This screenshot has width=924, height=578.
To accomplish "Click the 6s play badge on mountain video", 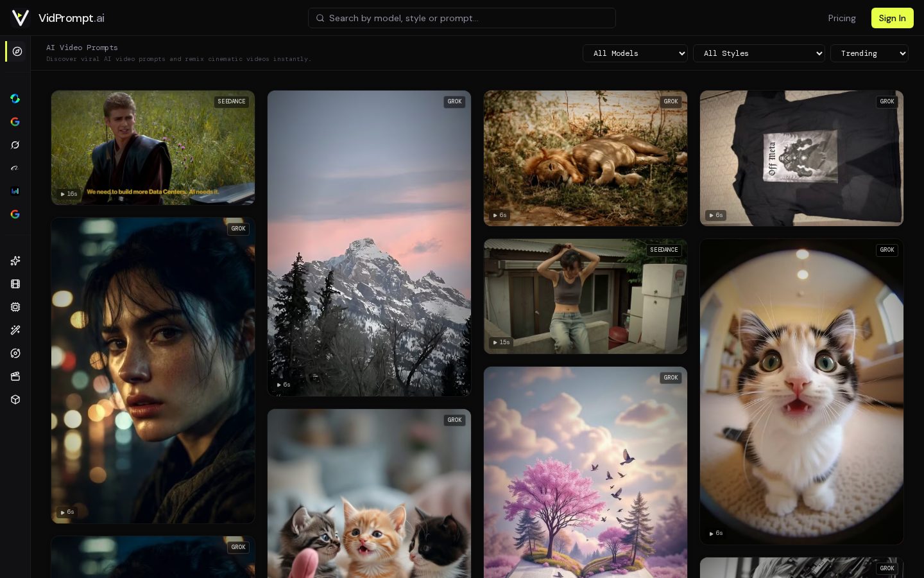I will [x=283, y=385].
